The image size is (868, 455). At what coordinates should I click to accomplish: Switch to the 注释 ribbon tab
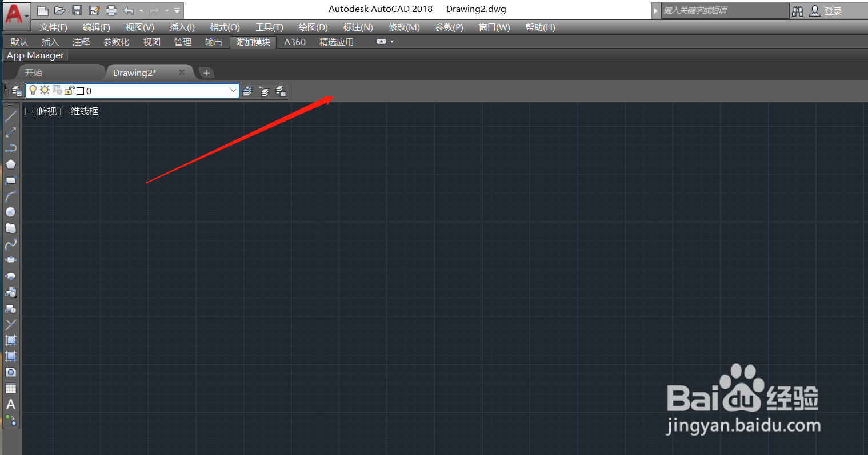click(81, 42)
